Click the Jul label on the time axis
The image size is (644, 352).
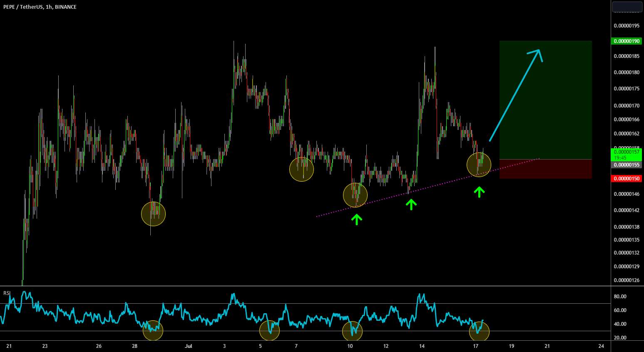coord(189,346)
